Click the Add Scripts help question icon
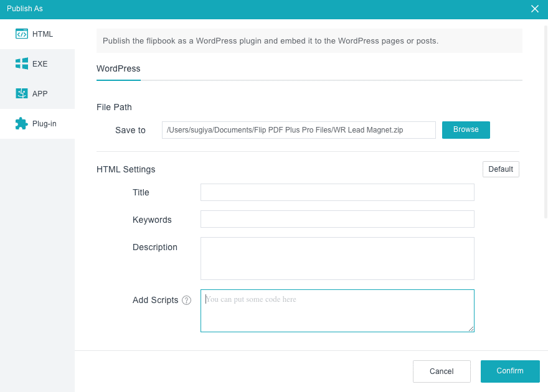 (187, 300)
